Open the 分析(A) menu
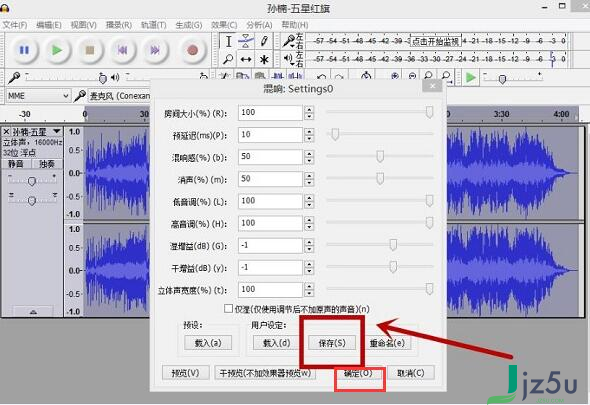Viewport: 590px width, 405px height. 259,25
